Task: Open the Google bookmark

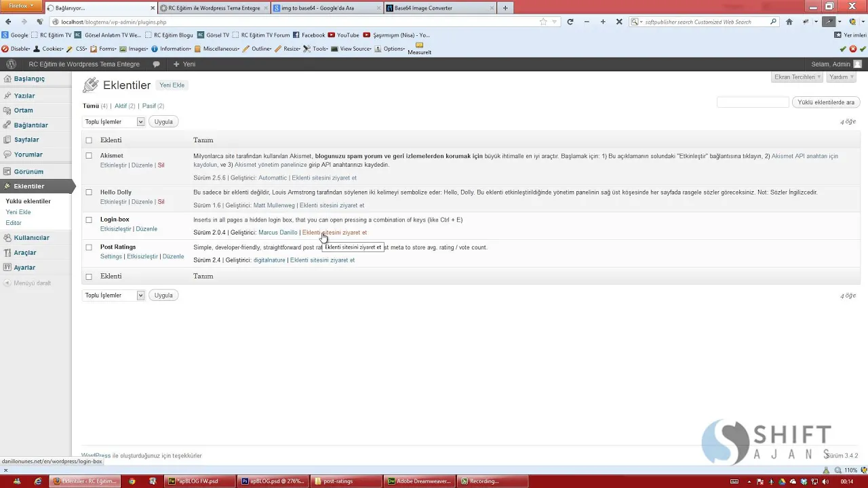Action: pos(15,35)
